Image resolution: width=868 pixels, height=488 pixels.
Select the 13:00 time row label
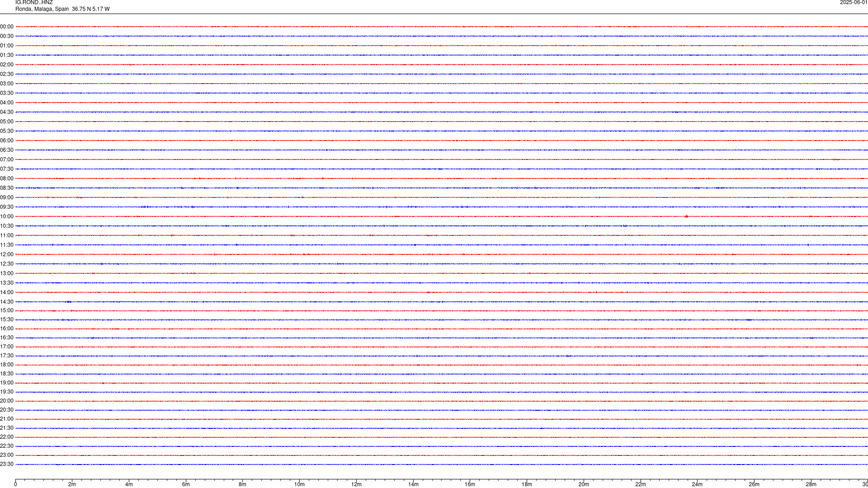pos(7,273)
